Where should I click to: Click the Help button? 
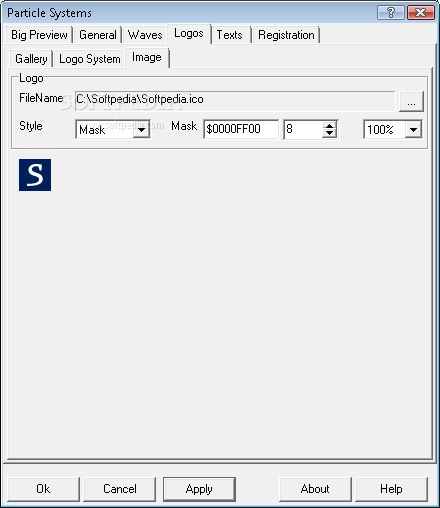pyautogui.click(x=391, y=489)
